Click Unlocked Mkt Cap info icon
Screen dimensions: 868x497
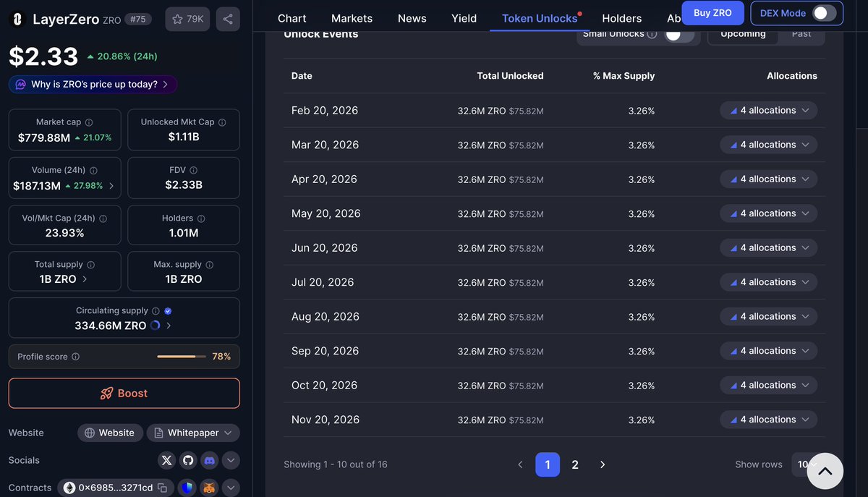222,122
